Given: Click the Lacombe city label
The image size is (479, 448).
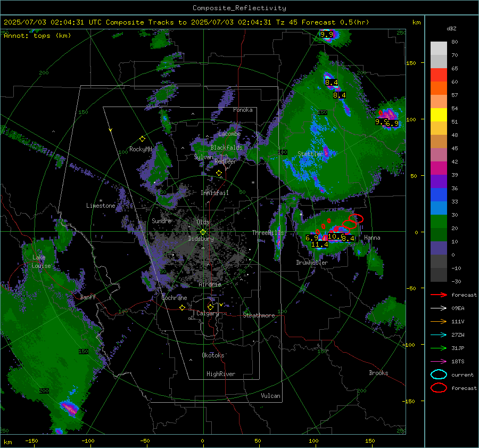Looking at the screenshot, I should click(x=229, y=134).
